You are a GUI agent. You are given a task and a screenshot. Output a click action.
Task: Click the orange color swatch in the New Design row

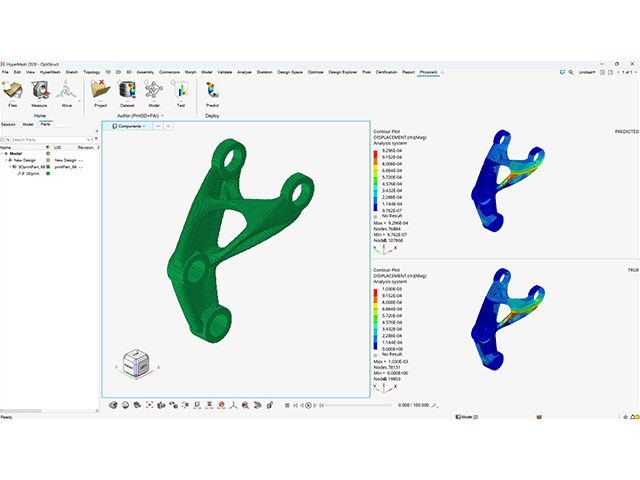48,160
